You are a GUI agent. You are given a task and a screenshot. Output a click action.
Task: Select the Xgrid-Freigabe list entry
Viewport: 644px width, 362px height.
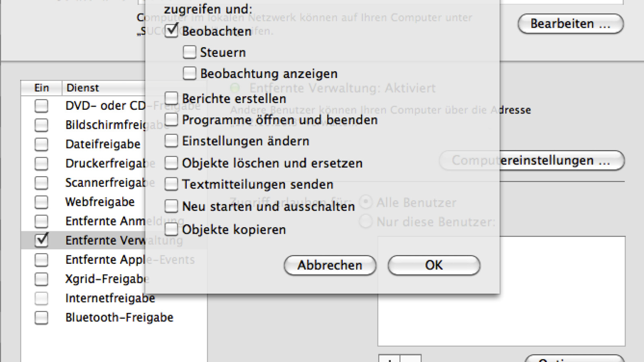point(107,279)
